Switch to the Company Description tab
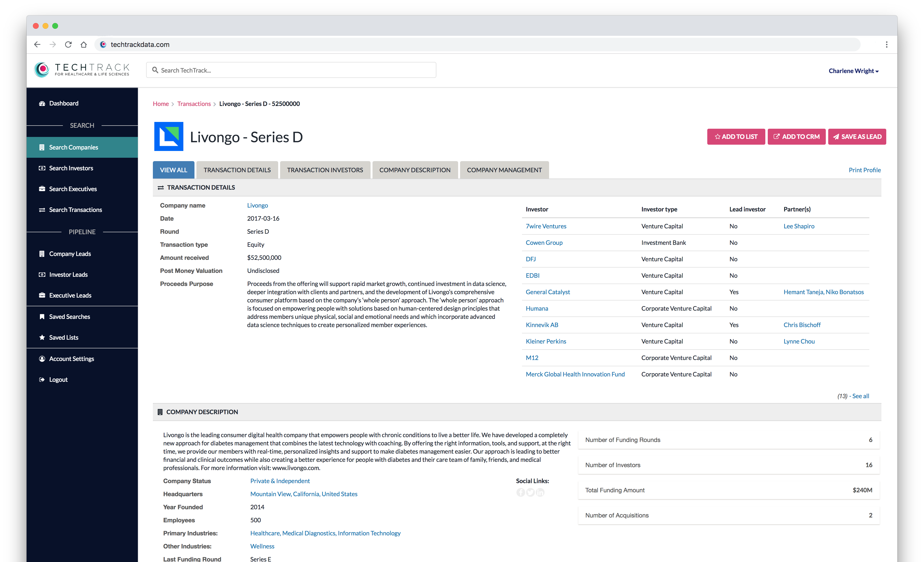The width and height of the screenshot is (924, 562). [x=415, y=170]
